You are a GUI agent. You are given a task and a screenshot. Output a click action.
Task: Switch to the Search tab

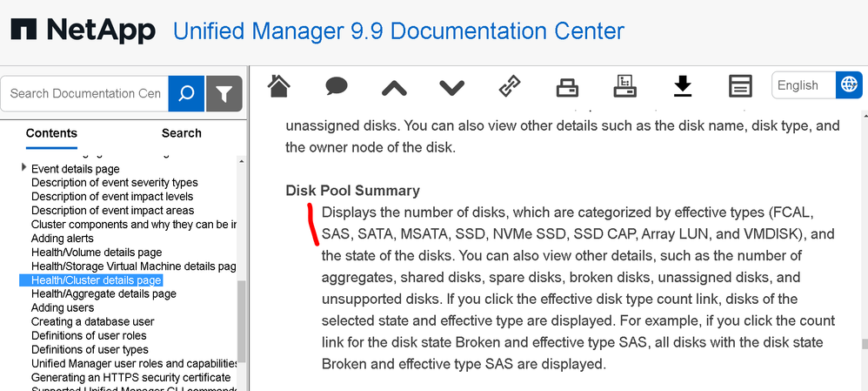pos(181,133)
